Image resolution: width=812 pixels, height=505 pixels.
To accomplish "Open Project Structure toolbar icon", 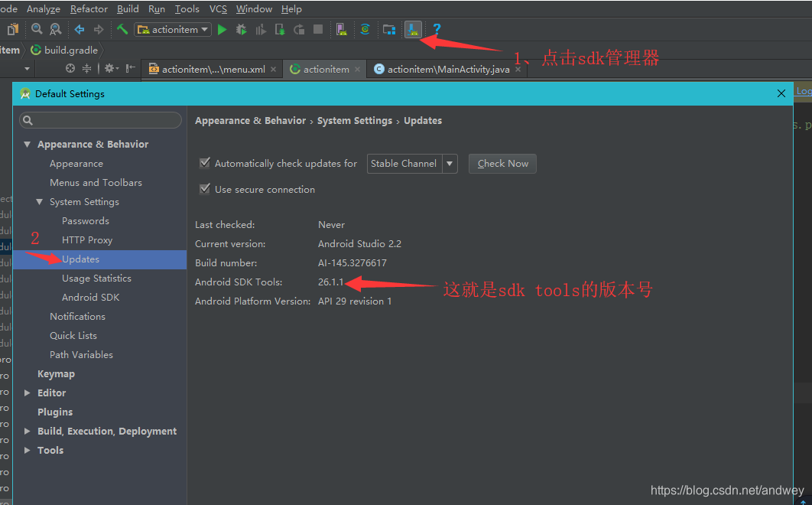I will [x=389, y=30].
